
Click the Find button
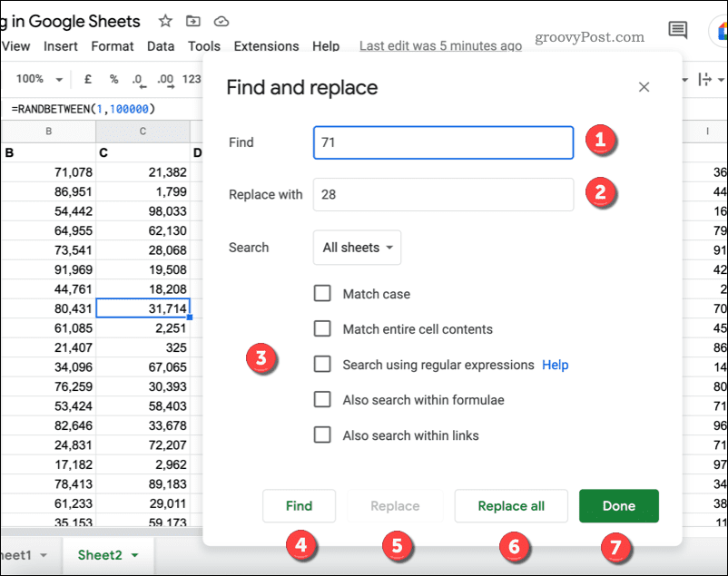point(299,506)
